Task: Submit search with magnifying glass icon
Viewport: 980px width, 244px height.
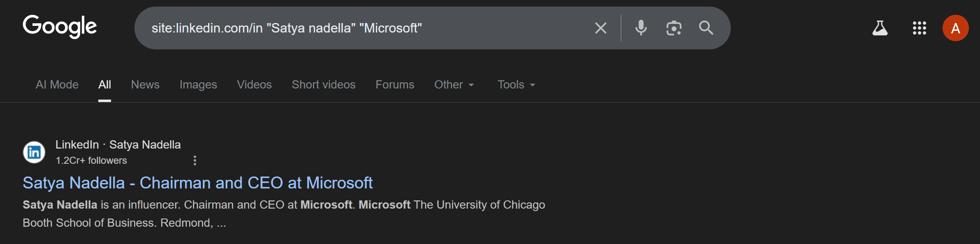Action: (706, 28)
